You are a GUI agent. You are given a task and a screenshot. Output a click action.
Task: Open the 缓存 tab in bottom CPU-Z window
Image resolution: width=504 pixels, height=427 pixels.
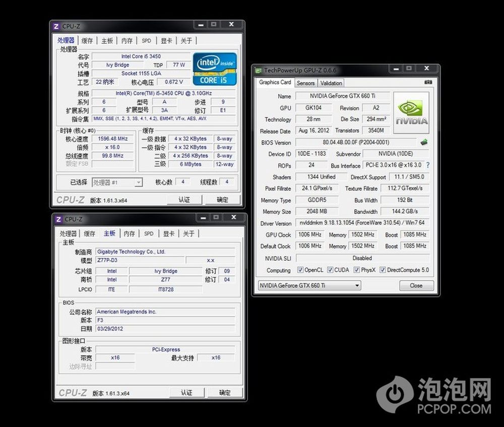[x=89, y=234]
